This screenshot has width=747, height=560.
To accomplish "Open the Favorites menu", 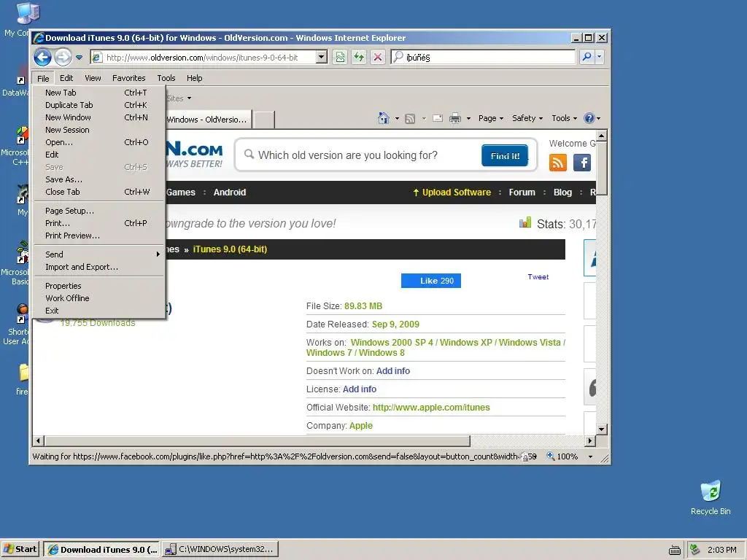I will tap(128, 78).
